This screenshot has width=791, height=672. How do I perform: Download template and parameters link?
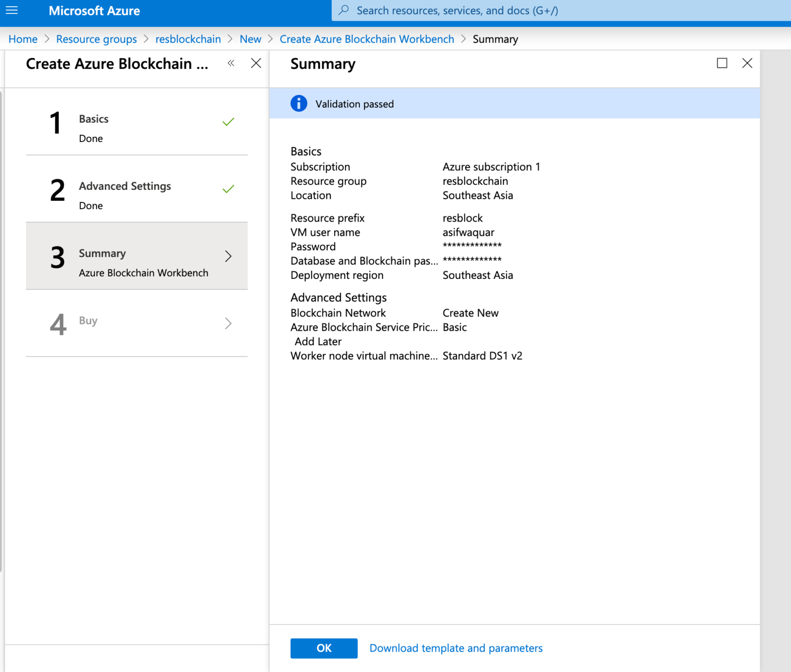tap(456, 648)
